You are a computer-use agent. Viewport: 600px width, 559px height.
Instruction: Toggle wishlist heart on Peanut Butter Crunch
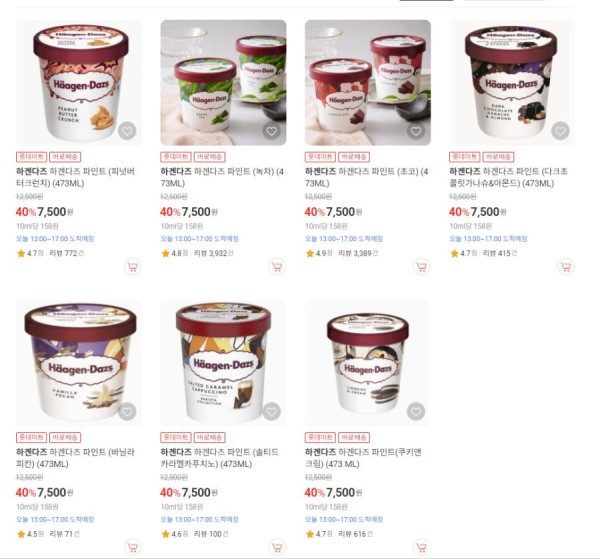pyautogui.click(x=127, y=131)
